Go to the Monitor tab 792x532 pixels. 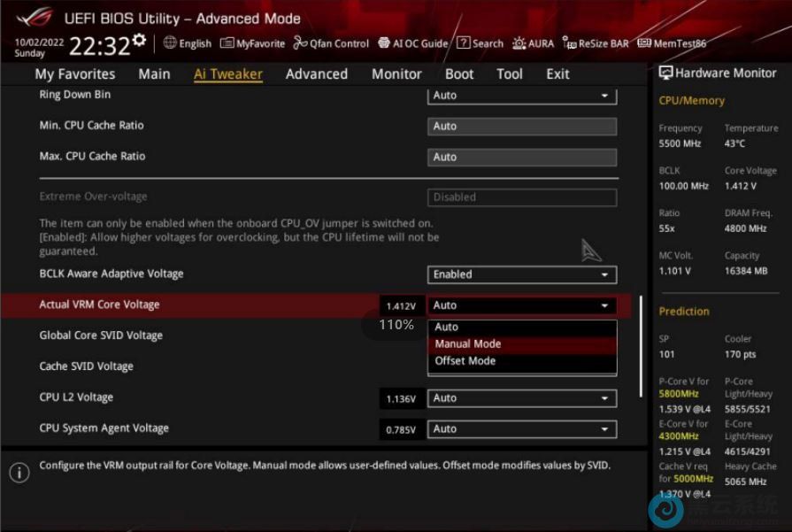[x=396, y=74]
